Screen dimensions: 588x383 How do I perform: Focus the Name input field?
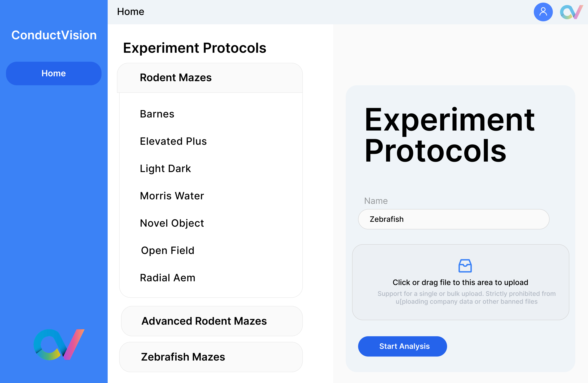tap(454, 219)
